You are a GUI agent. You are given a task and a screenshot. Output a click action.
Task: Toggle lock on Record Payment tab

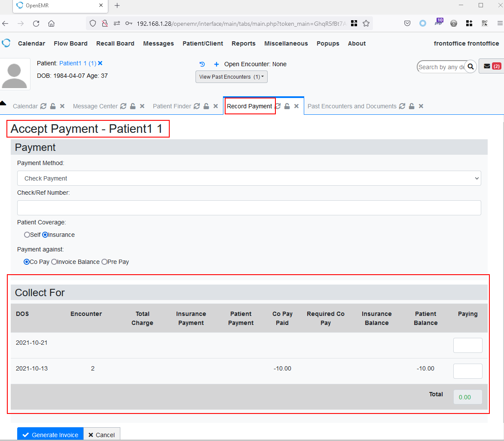pyautogui.click(x=287, y=106)
